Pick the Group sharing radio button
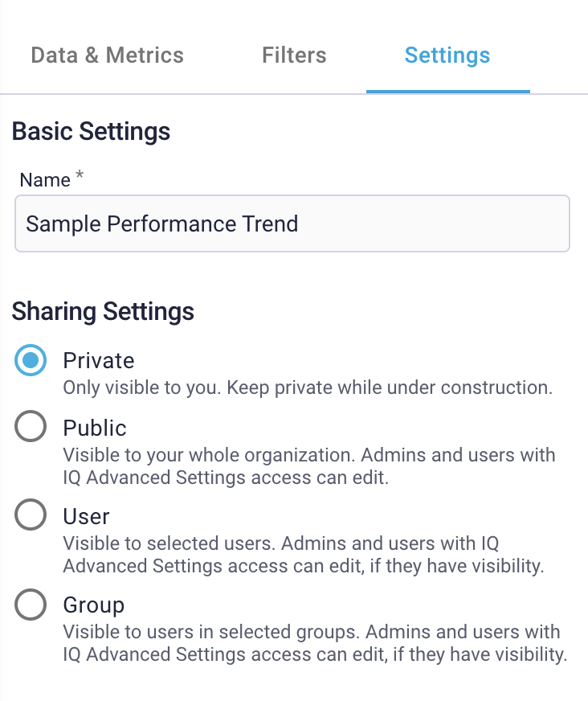This screenshot has width=588, height=701. pyautogui.click(x=31, y=605)
